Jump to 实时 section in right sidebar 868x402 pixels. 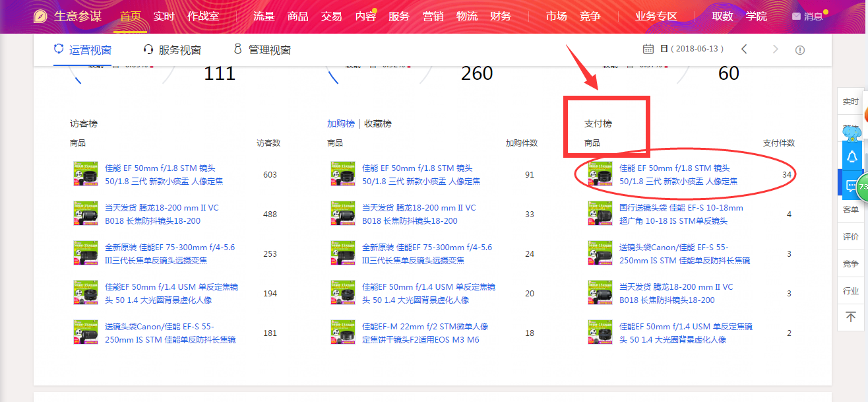click(851, 102)
